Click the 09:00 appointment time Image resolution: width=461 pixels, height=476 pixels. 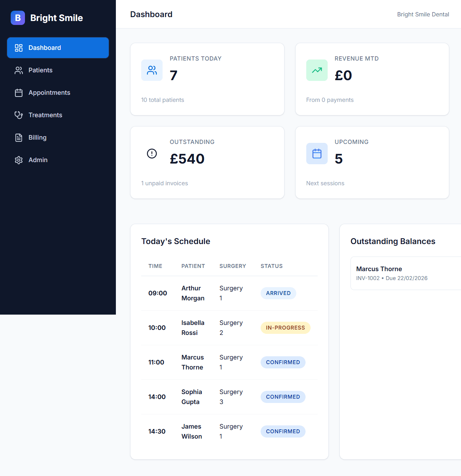tap(158, 293)
